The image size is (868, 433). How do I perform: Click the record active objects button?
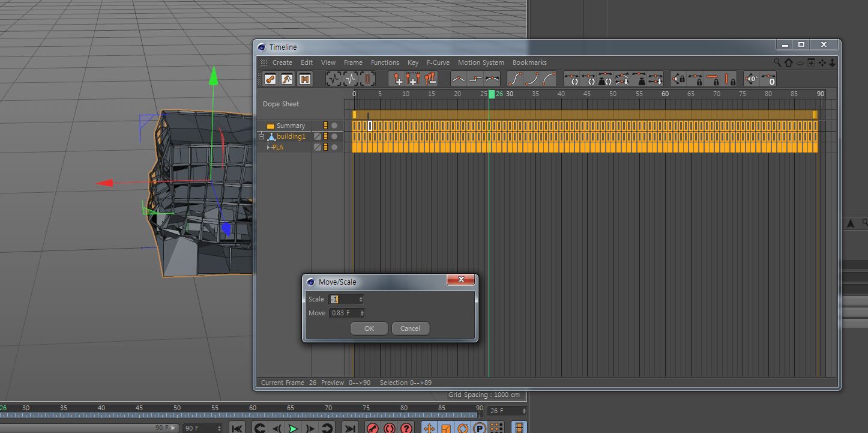tap(373, 428)
